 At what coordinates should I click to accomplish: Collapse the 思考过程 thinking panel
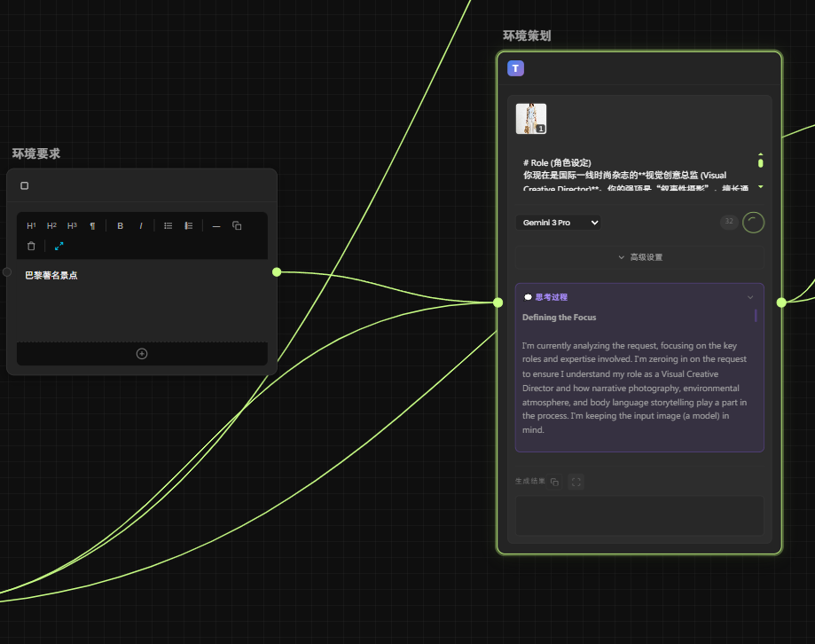tap(750, 297)
